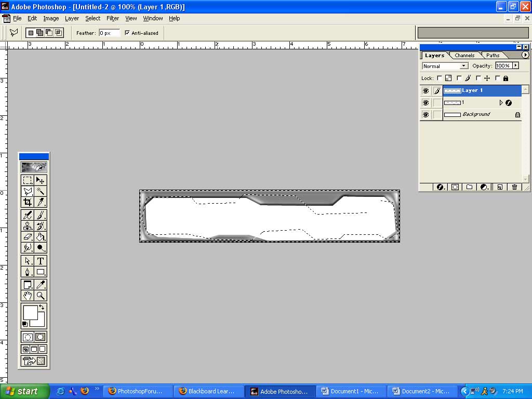The height and width of the screenshot is (399, 532).
Task: Switch to the Channels tab
Action: (464, 55)
